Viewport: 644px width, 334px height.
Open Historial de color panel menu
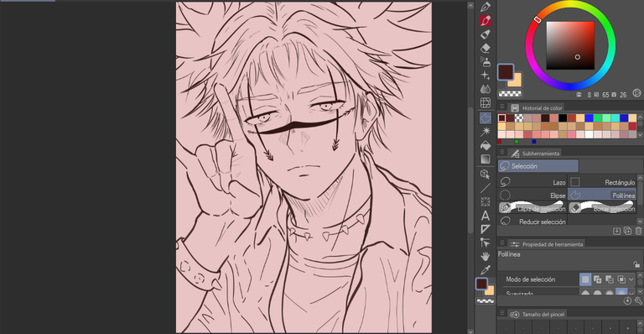[x=502, y=107]
